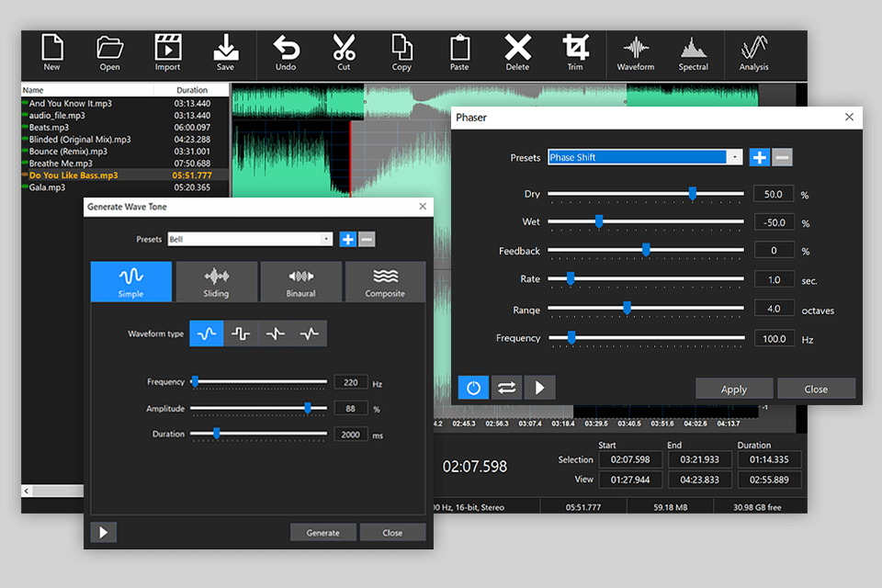The height and width of the screenshot is (588, 882).
Task: Toggle the Phaser loop button
Action: point(506,388)
